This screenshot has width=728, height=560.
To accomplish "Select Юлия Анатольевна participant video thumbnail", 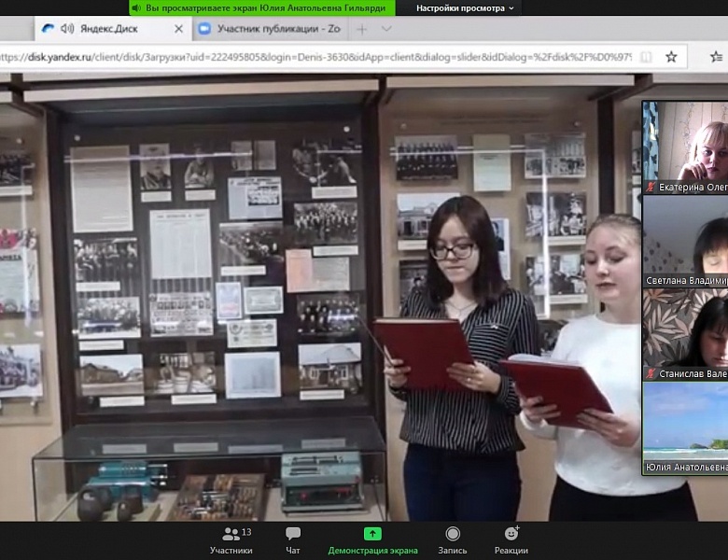I will coord(685,428).
